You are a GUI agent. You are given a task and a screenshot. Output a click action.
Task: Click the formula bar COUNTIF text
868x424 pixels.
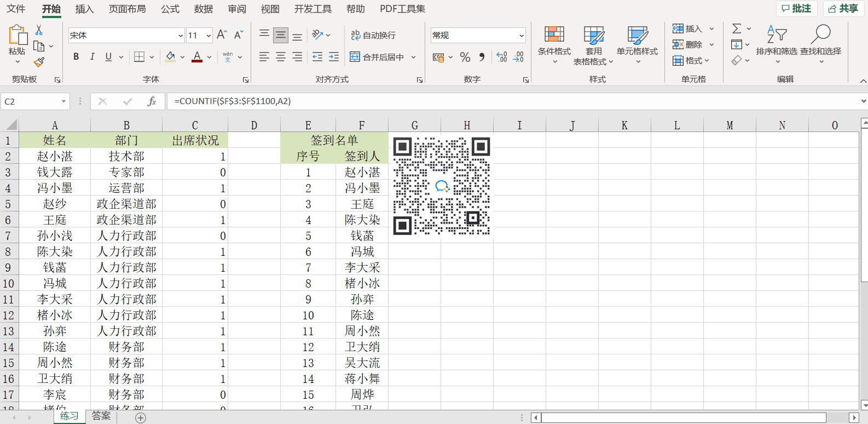[233, 101]
